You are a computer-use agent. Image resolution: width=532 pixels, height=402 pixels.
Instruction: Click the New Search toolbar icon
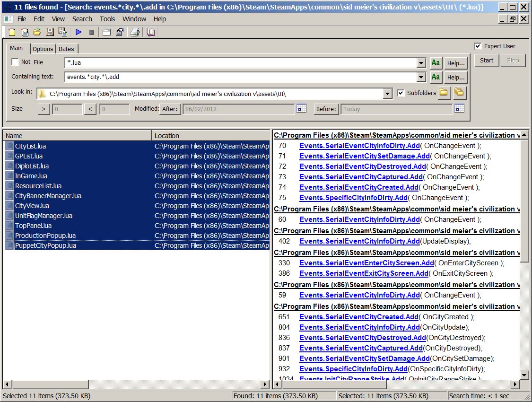[11, 32]
